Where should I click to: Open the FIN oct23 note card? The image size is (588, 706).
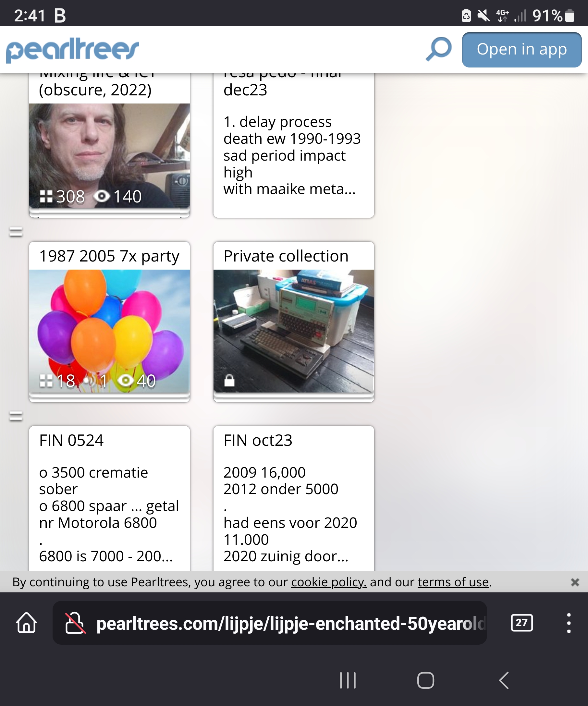point(293,498)
